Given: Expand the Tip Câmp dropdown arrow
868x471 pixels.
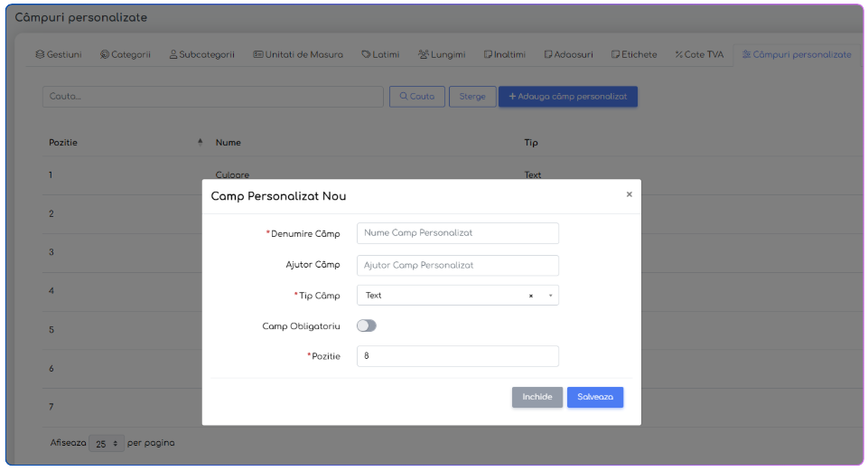Looking at the screenshot, I should [x=550, y=296].
